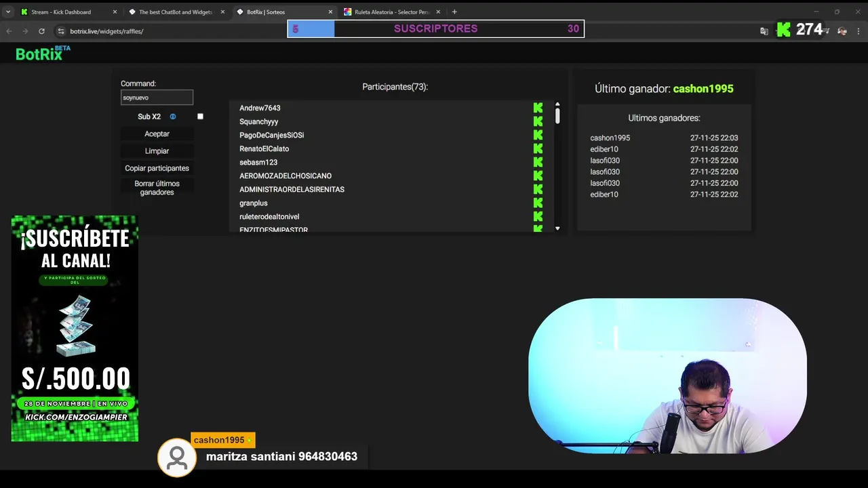This screenshot has height=488, width=868.
Task: Open the browser tab search dropdown
Action: 8,12
